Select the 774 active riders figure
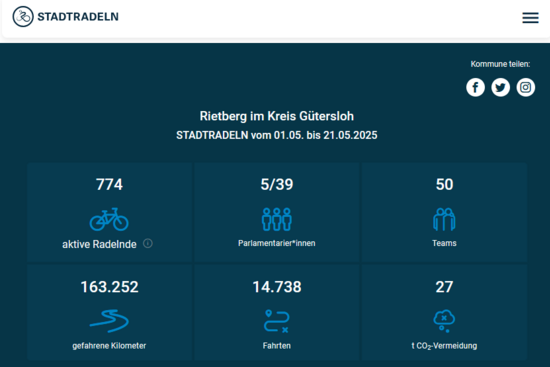The width and height of the screenshot is (550, 367). tap(109, 184)
